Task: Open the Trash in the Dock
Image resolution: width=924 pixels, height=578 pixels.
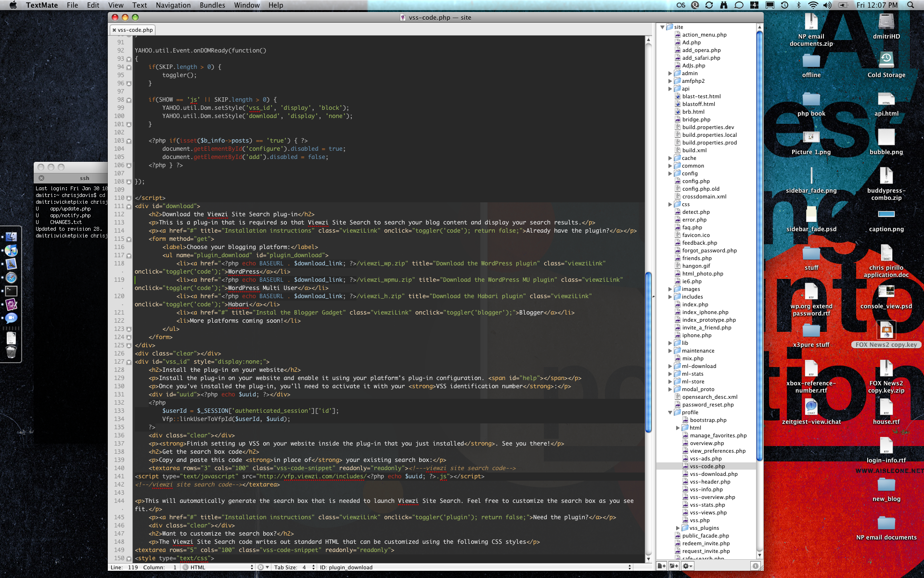Action: click(11, 352)
